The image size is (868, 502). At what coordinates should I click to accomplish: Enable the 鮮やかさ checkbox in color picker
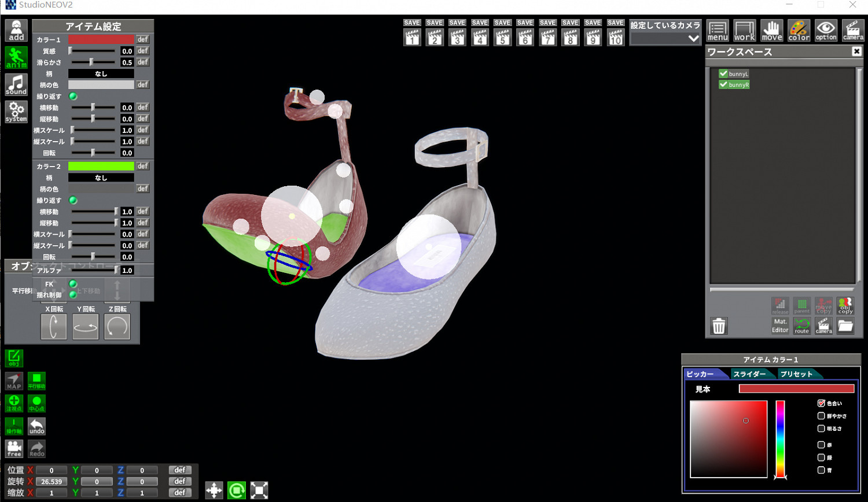tap(821, 416)
